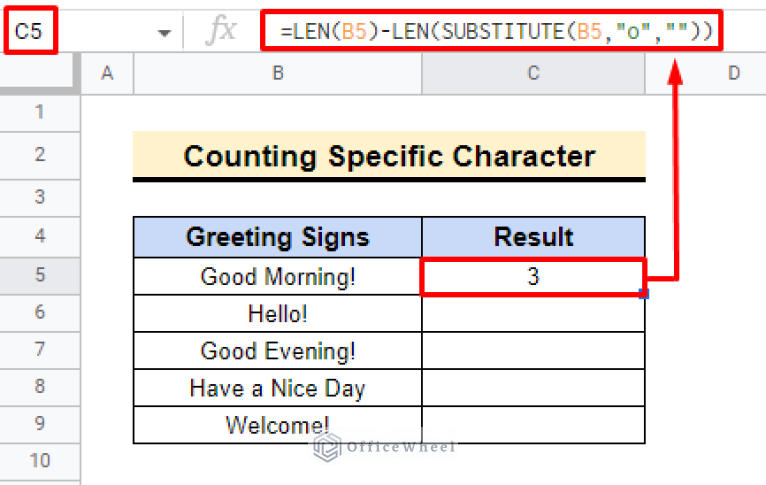This screenshot has width=766, height=485.
Task: Click the Counting Specific Character title cell
Action: pos(389,157)
